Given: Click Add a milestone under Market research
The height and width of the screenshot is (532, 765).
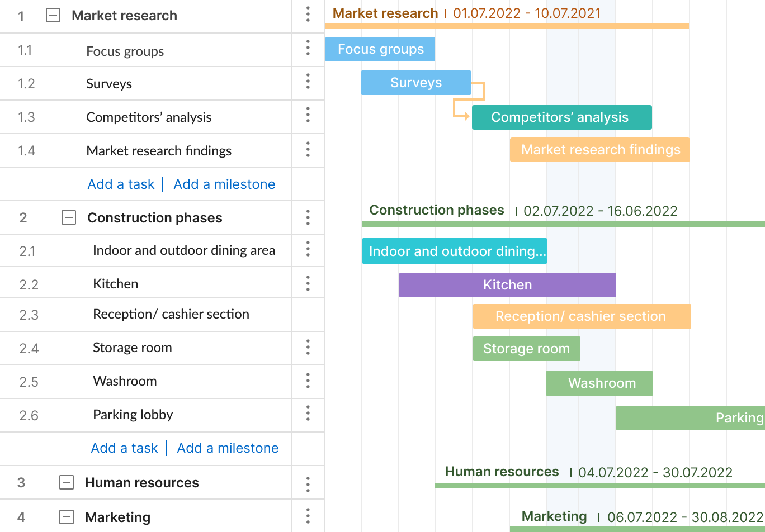Looking at the screenshot, I should click(x=224, y=184).
